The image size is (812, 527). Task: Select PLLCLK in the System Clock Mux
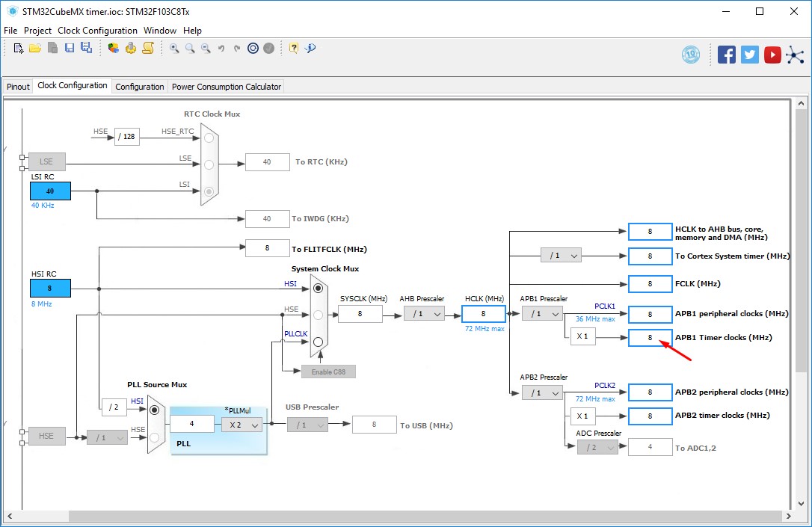(x=318, y=342)
